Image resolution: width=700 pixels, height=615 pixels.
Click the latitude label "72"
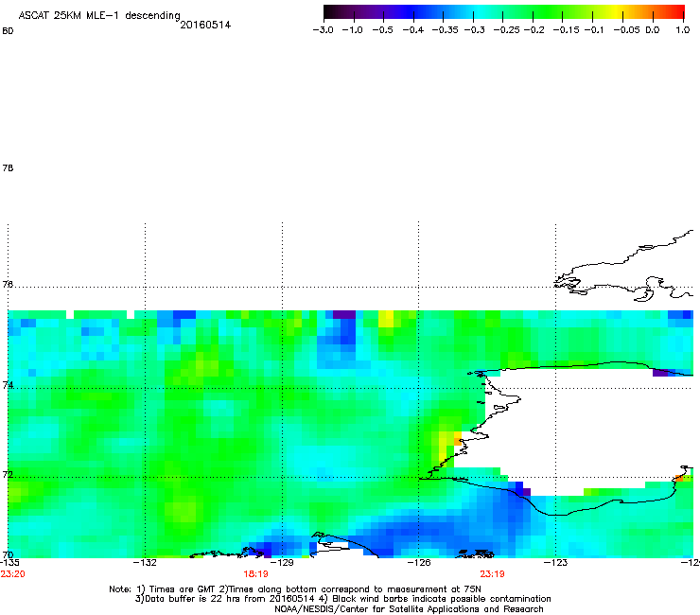pyautogui.click(x=8, y=474)
